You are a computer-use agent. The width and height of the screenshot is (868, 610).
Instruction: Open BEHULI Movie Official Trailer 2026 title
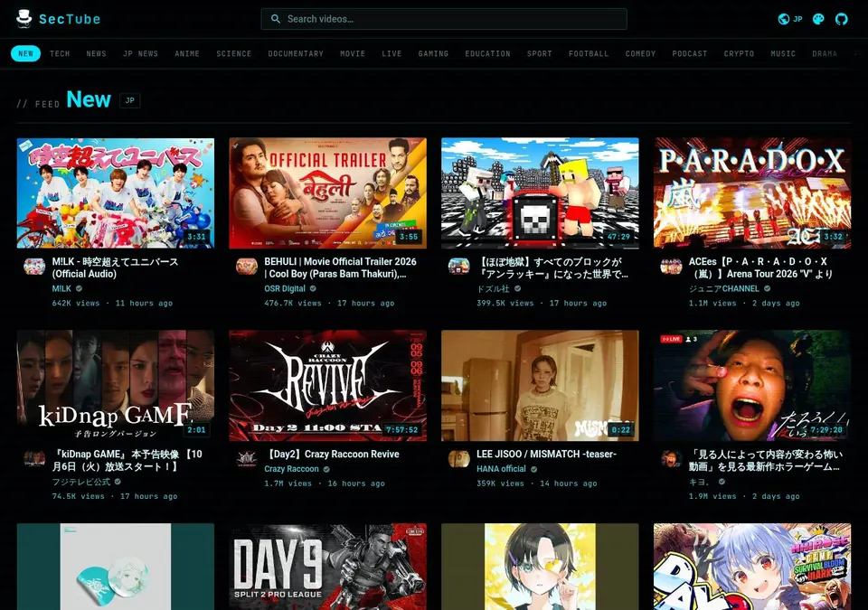(x=341, y=267)
